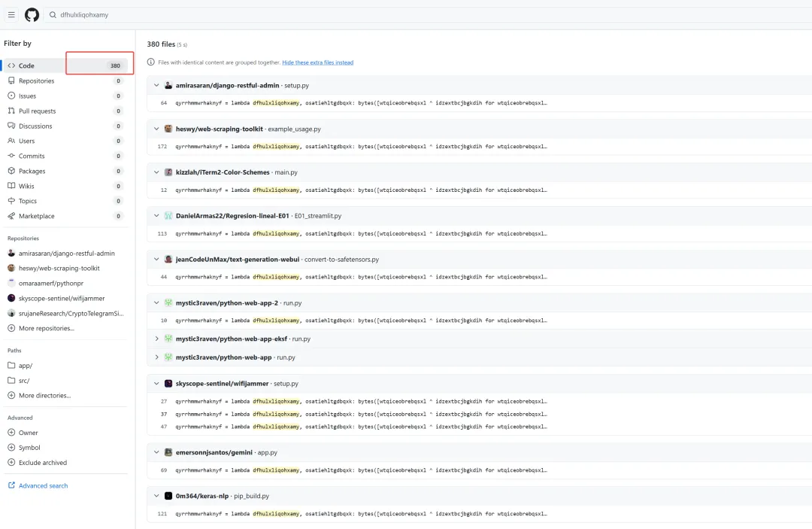Open the Advanced search link

click(x=43, y=486)
